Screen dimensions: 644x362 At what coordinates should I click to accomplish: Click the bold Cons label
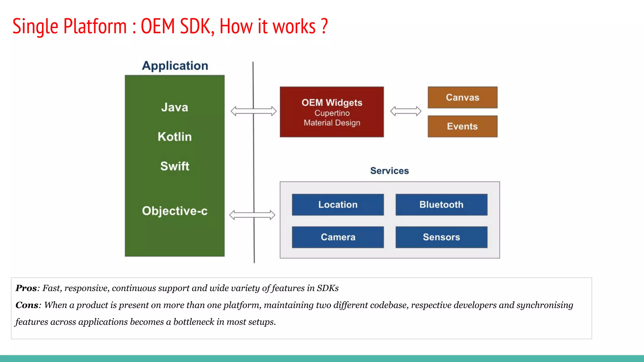(x=27, y=305)
